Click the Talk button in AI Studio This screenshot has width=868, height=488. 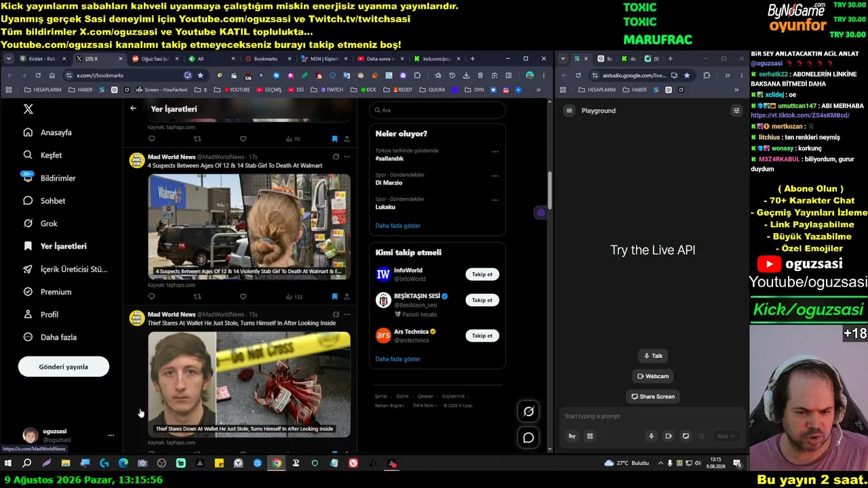click(653, 356)
